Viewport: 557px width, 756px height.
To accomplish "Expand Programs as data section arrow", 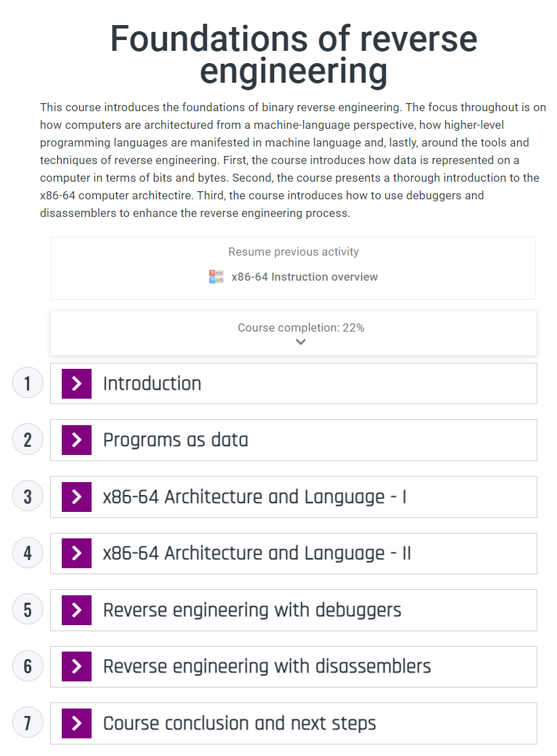I will tap(77, 440).
